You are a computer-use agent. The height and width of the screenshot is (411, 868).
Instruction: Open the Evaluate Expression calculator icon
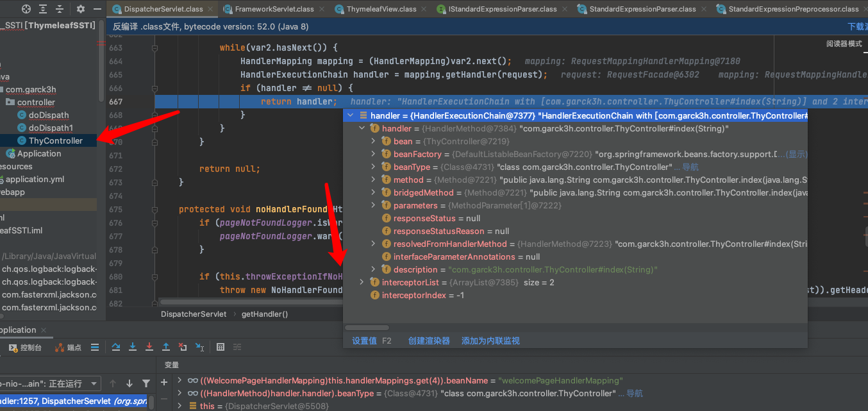coord(221,347)
